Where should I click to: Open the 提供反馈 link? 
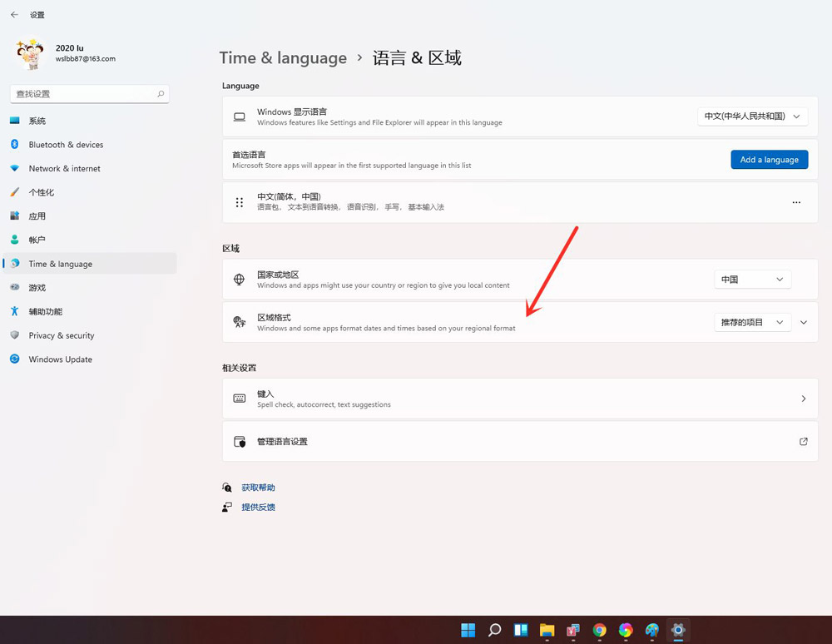pyautogui.click(x=258, y=507)
